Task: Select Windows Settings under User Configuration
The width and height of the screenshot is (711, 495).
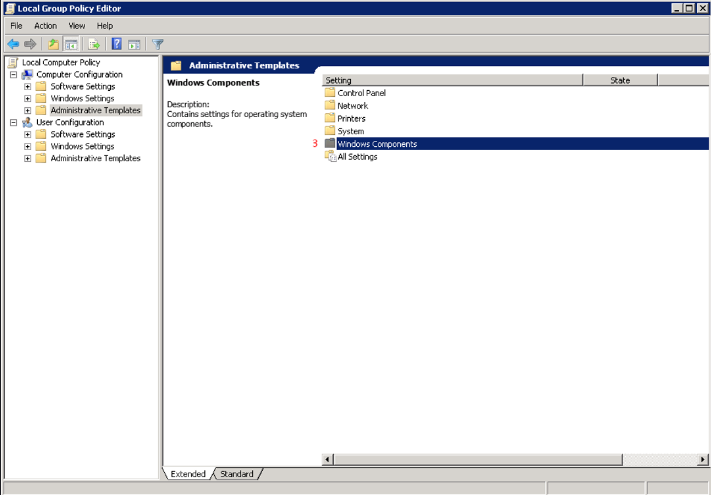Action: pos(83,146)
